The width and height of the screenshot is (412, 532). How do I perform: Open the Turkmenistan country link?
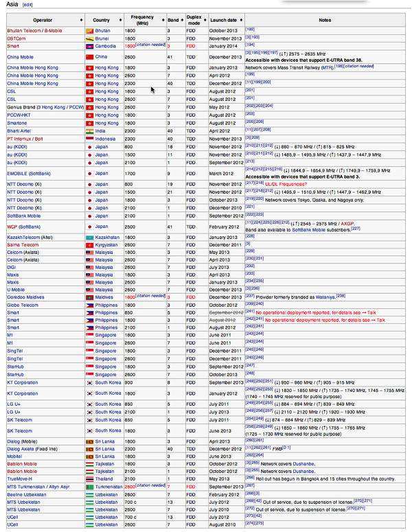tap(108, 487)
